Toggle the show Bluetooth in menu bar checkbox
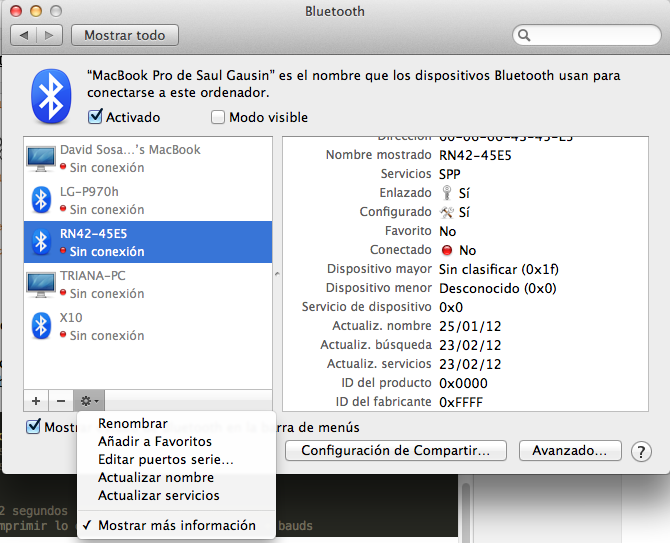The width and height of the screenshot is (670, 543). [33, 426]
